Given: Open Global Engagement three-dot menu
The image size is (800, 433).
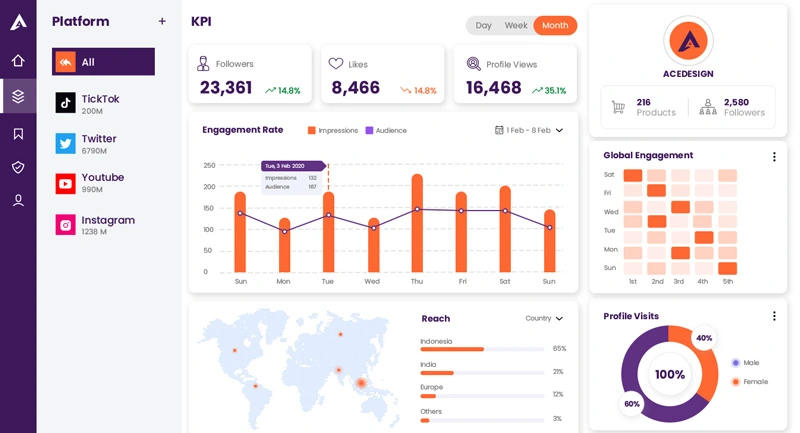Looking at the screenshot, I should (x=773, y=156).
